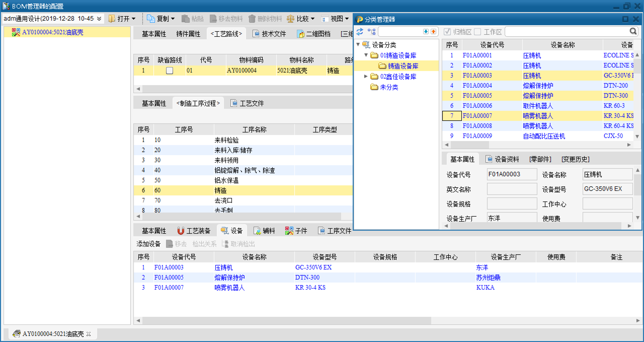Click the 英文名称 input field
The height and width of the screenshot is (342, 644).
point(512,189)
